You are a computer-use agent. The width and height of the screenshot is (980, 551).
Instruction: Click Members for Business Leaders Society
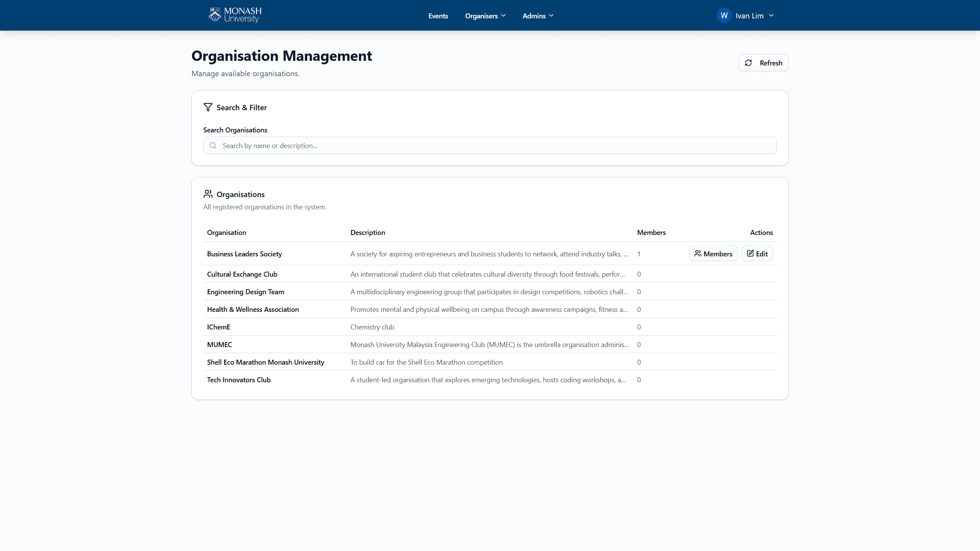pyautogui.click(x=713, y=253)
